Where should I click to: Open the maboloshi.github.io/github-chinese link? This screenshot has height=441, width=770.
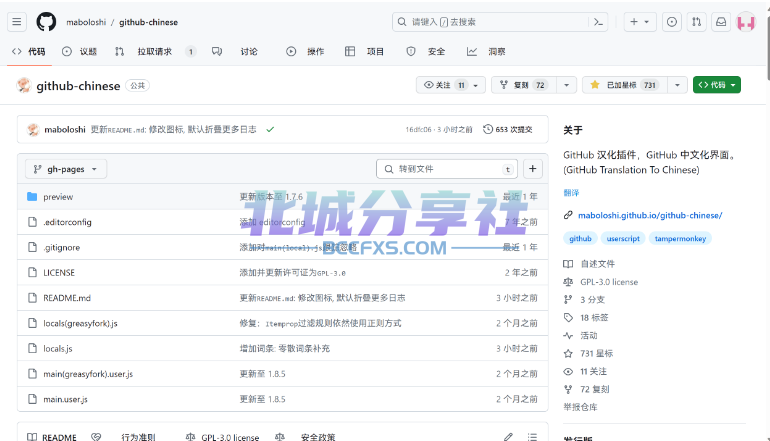tap(650, 215)
